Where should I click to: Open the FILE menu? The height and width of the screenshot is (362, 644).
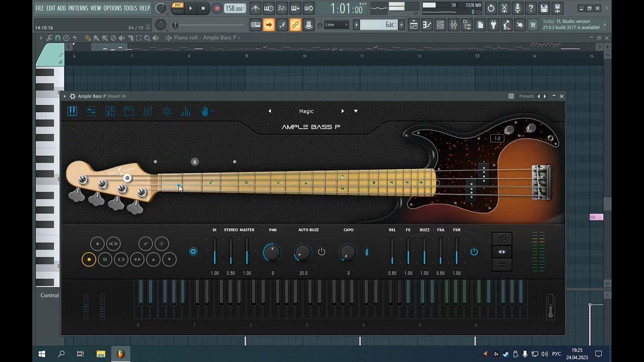[x=40, y=8]
